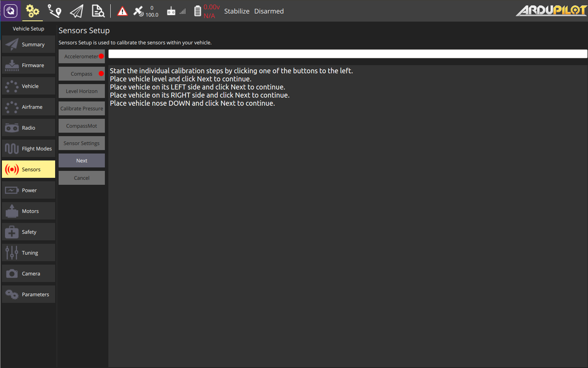This screenshot has width=588, height=368.
Task: Open the Summary setup page
Action: [29, 44]
